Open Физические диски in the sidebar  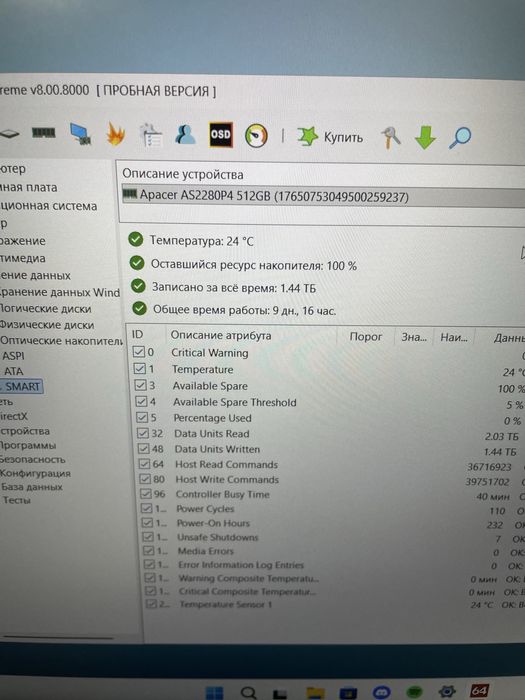47,325
